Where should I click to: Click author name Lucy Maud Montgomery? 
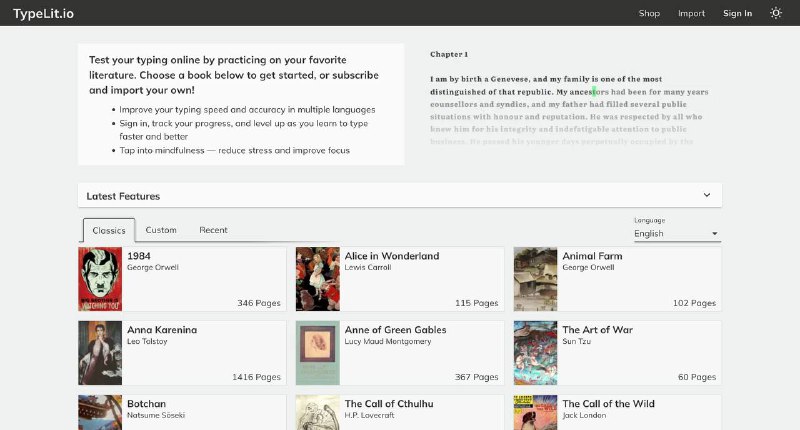[388, 341]
